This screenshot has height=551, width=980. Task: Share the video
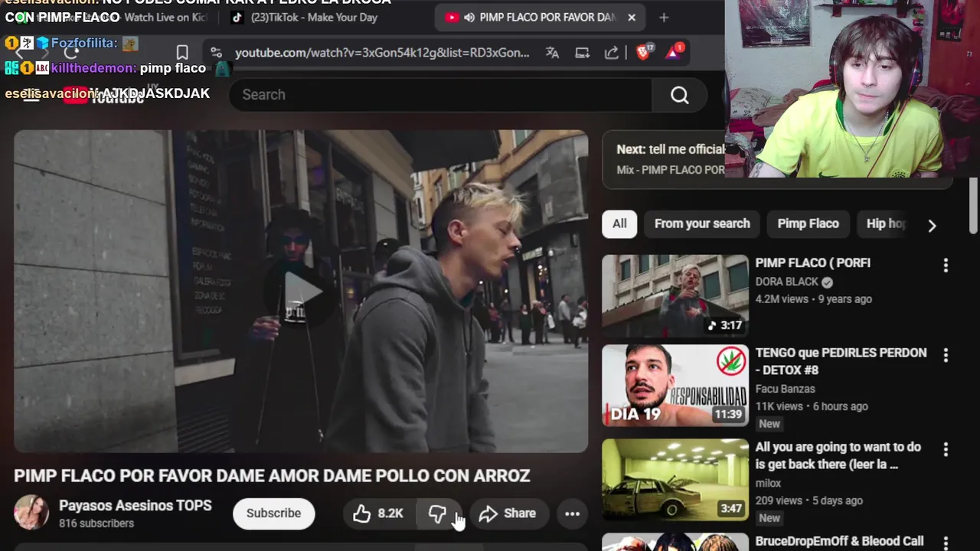pos(508,513)
